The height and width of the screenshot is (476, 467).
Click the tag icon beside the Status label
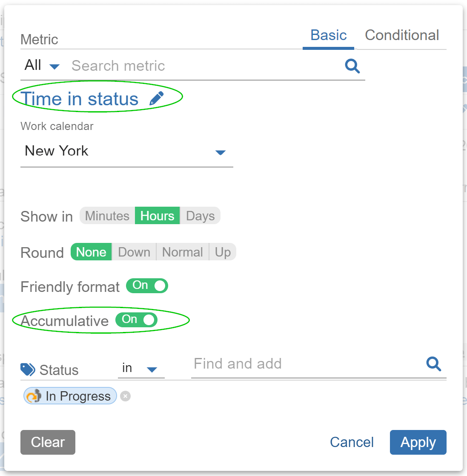(27, 369)
